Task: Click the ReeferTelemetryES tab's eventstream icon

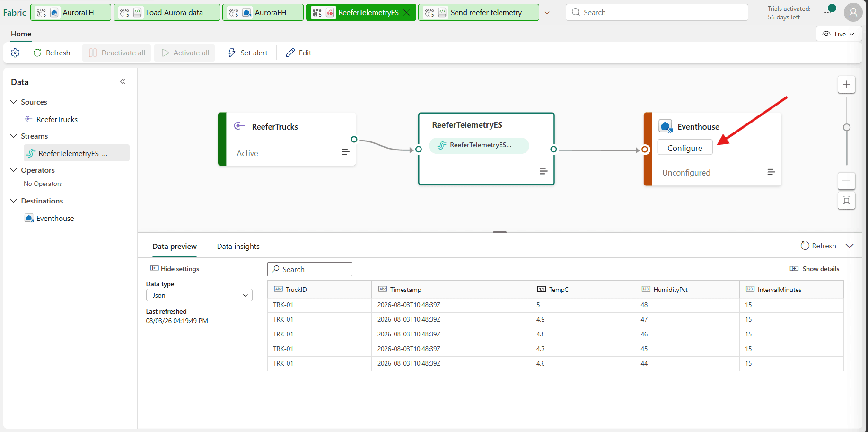Action: pyautogui.click(x=330, y=13)
